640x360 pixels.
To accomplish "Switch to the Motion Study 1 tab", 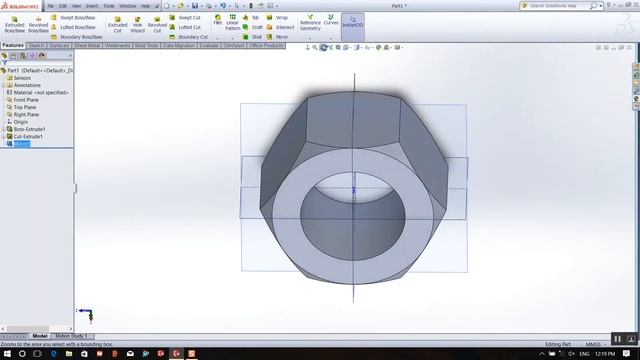I will point(71,336).
